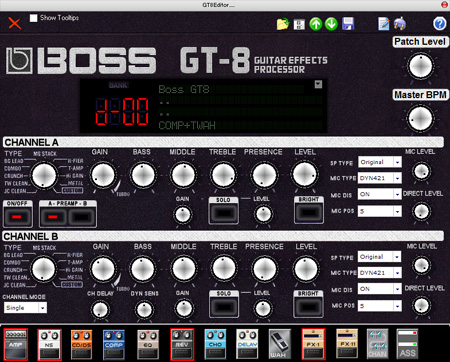
Task: Toggle Channel A SOLO switch
Action: pyautogui.click(x=223, y=213)
